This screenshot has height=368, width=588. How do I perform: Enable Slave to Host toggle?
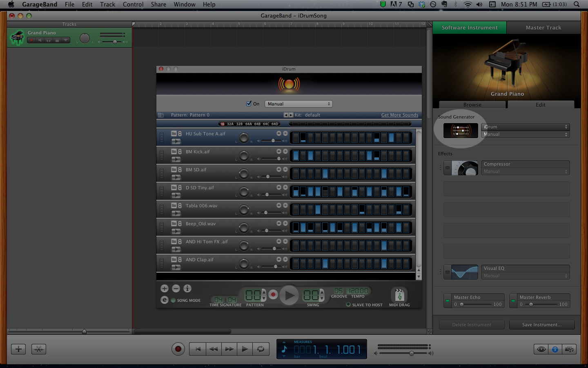[348, 305]
